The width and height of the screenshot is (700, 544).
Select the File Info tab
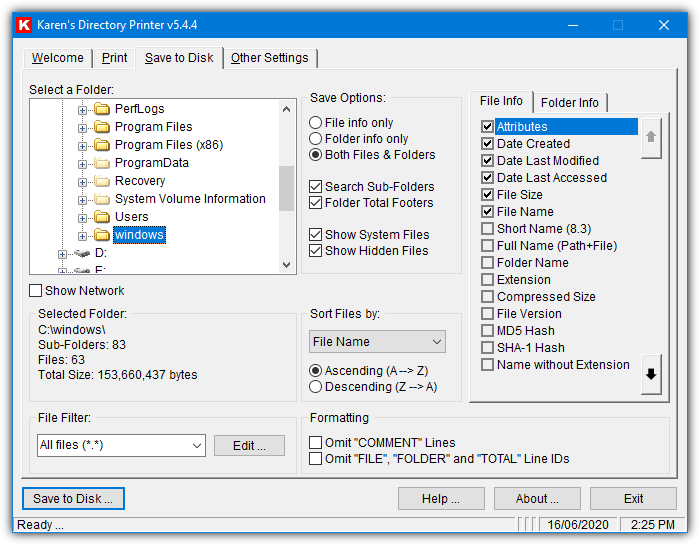tap(501, 101)
